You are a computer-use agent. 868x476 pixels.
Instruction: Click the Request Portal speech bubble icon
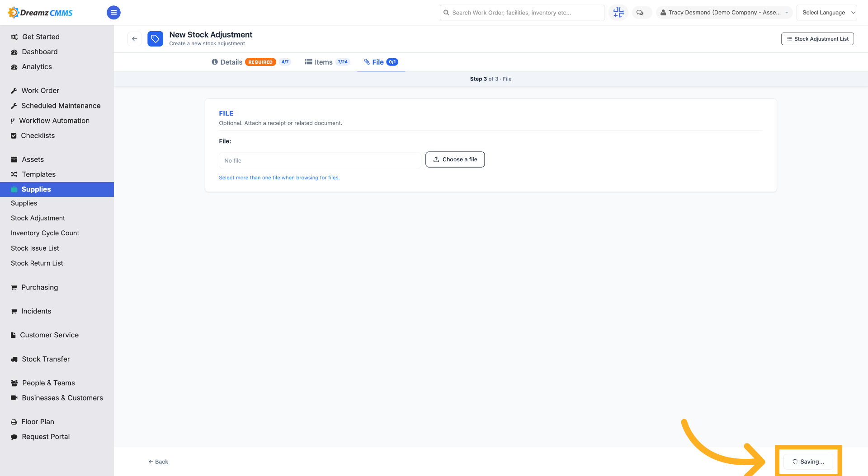click(14, 437)
